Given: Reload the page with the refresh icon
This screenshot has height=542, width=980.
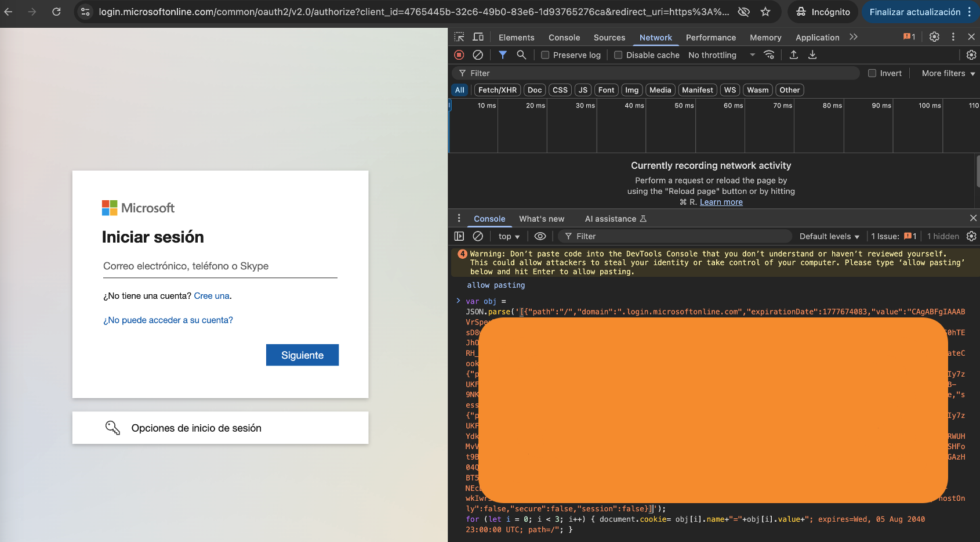Looking at the screenshot, I should pyautogui.click(x=56, y=12).
